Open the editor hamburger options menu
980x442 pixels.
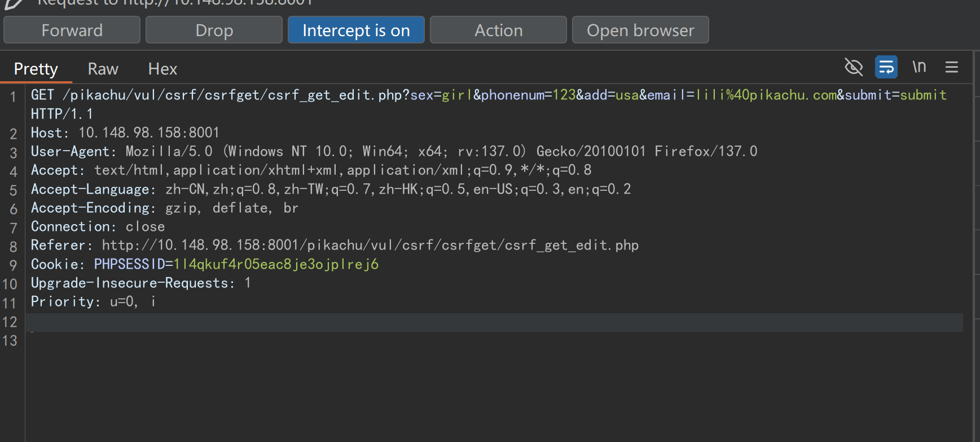point(952,67)
